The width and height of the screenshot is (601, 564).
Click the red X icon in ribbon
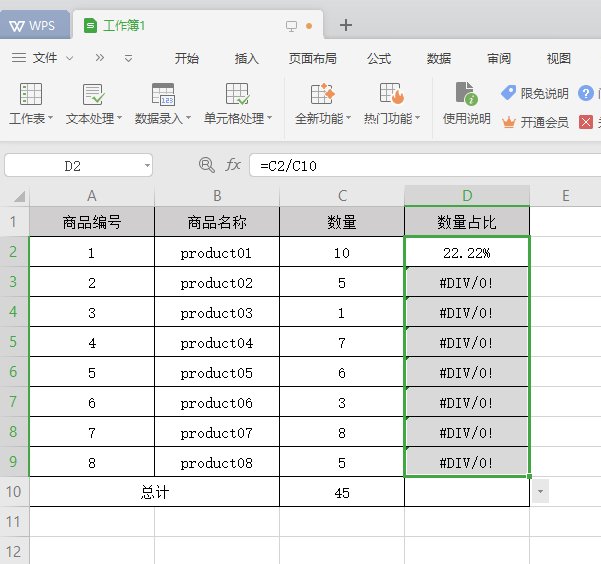(x=586, y=122)
